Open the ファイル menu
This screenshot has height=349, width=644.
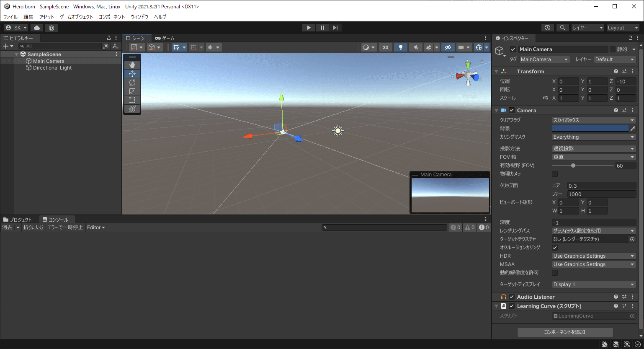[10, 17]
